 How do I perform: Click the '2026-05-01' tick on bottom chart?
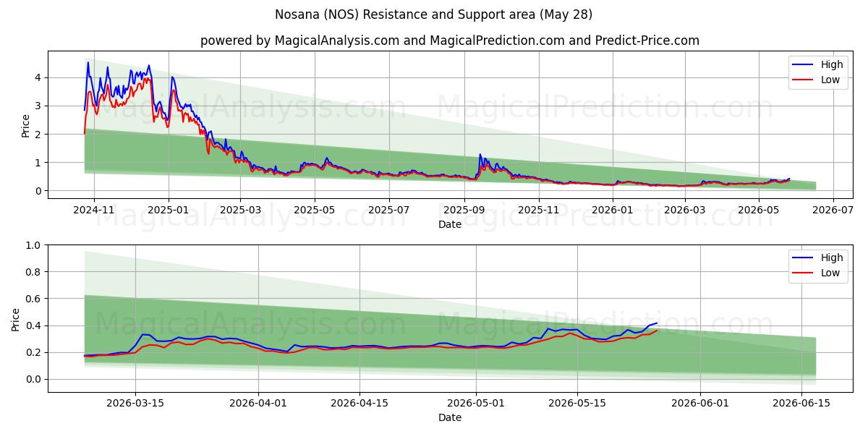pos(476,404)
